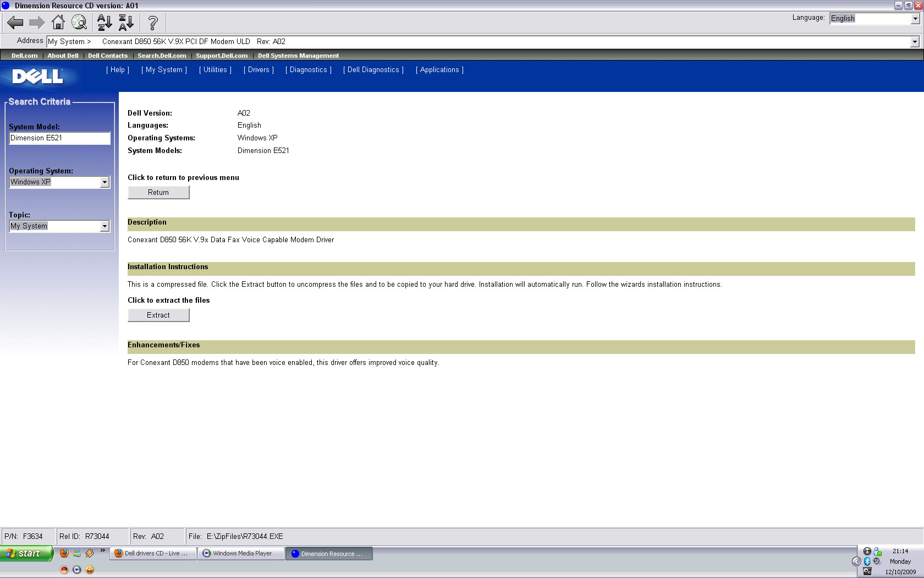The width and height of the screenshot is (924, 578).
Task: Open the Address bar dropdown
Action: coord(915,42)
